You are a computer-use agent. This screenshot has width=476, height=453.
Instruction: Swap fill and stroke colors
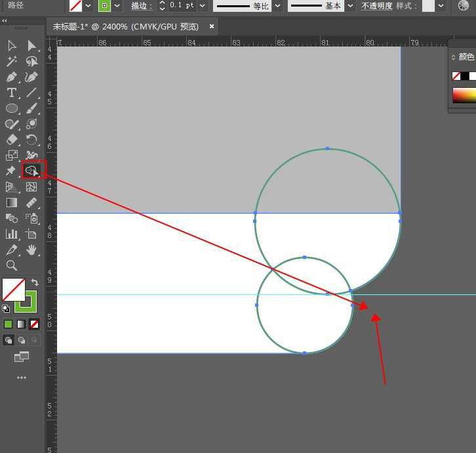[35, 283]
